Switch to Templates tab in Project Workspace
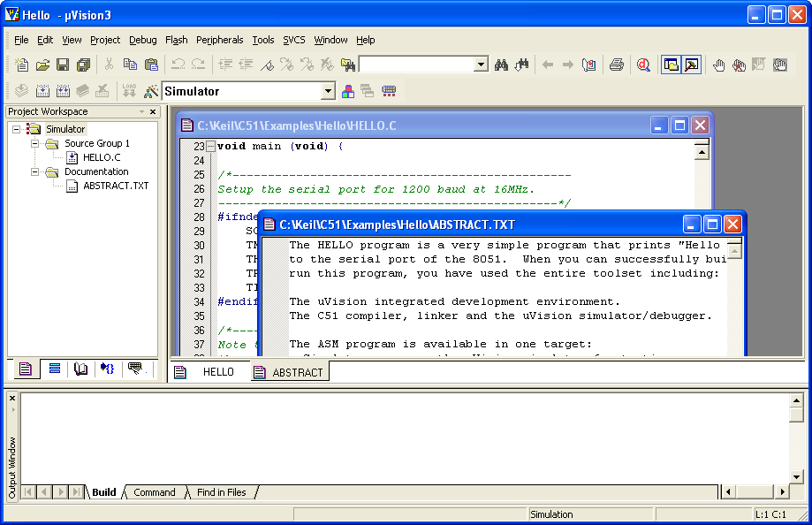The width and height of the screenshot is (812, 525). 136,369
